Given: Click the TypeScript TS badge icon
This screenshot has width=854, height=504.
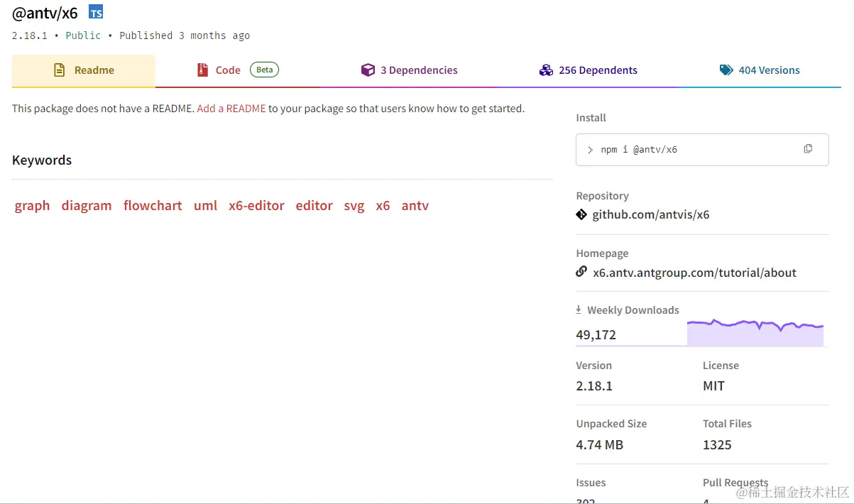Looking at the screenshot, I should click(x=96, y=11).
